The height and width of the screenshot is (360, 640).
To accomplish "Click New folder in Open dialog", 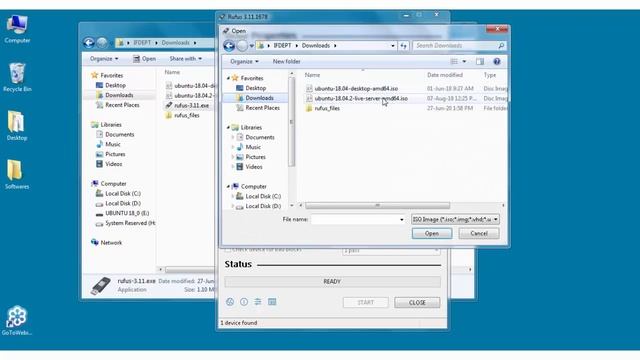I will pos(287,62).
